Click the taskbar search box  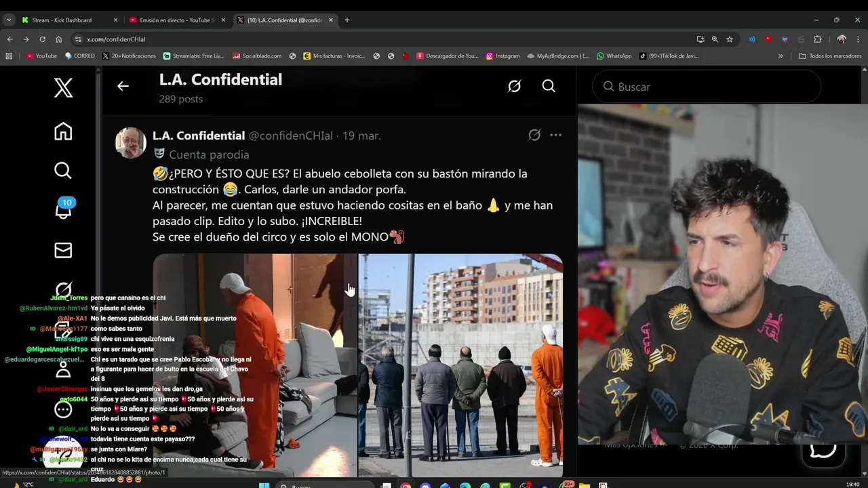pyautogui.click(x=324, y=485)
